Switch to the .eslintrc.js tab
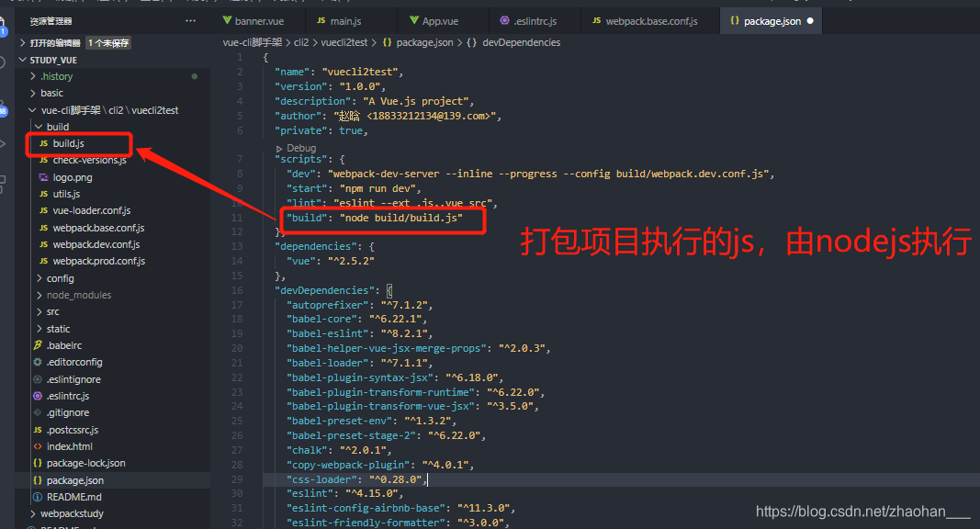Viewport: 980px width, 529px height. click(535, 20)
